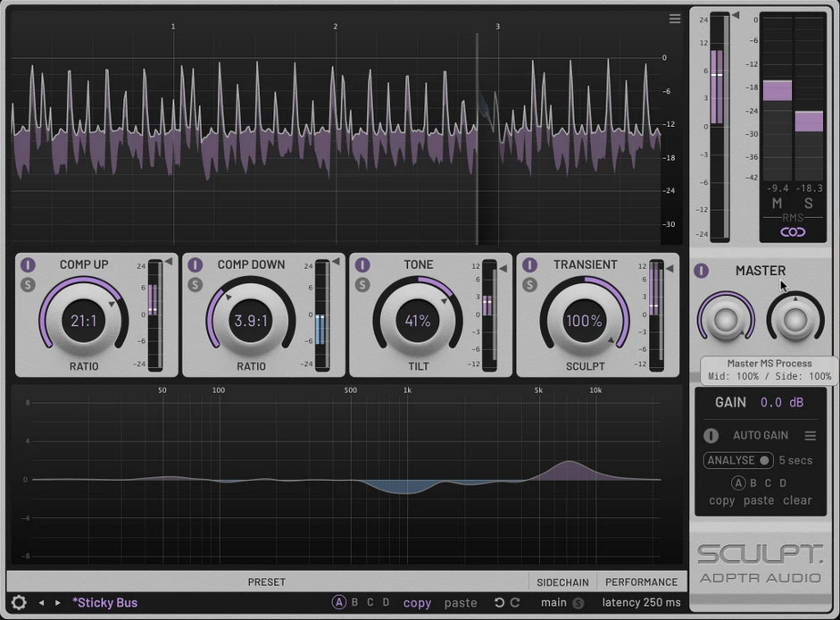This screenshot has width=840, height=620.
Task: Solo the TONE module
Action: point(362,285)
